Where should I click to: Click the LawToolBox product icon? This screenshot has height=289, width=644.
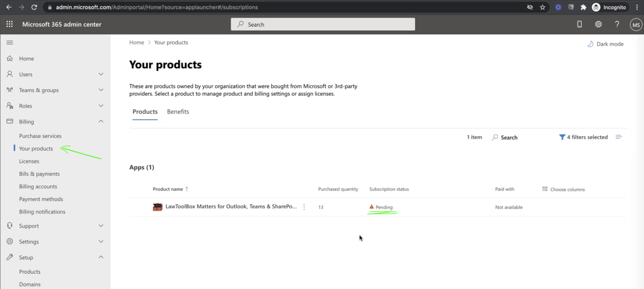[157, 207]
